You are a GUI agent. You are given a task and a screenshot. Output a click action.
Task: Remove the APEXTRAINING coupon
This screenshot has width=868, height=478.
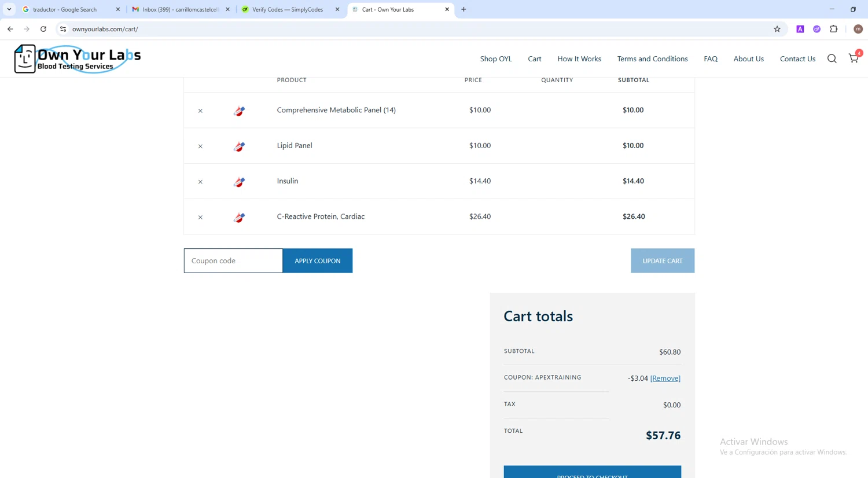tap(665, 378)
